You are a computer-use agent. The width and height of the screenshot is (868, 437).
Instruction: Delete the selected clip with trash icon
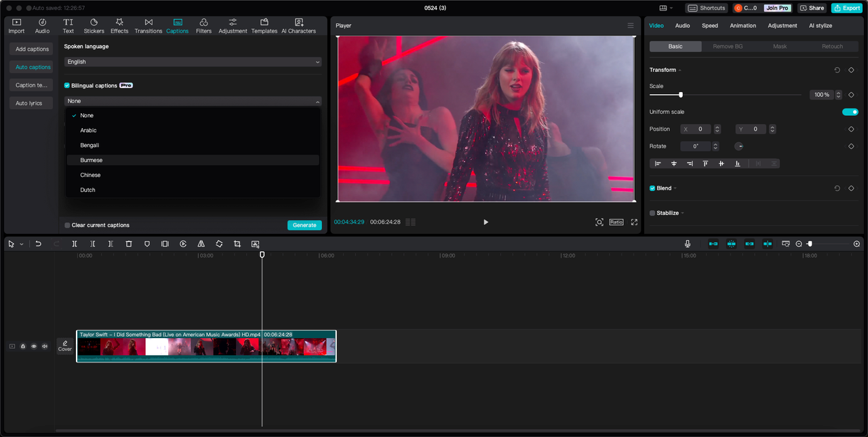coord(129,244)
